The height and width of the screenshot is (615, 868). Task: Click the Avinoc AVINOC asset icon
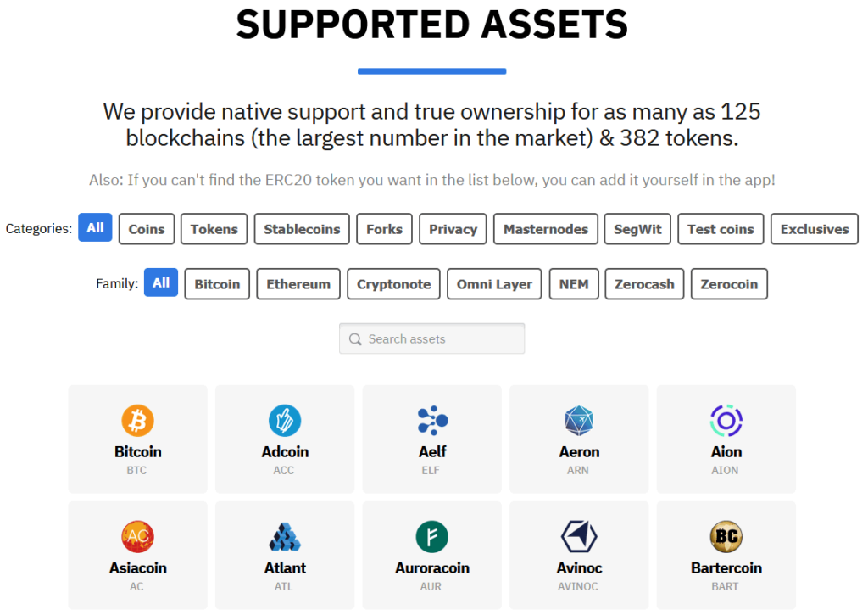579,536
